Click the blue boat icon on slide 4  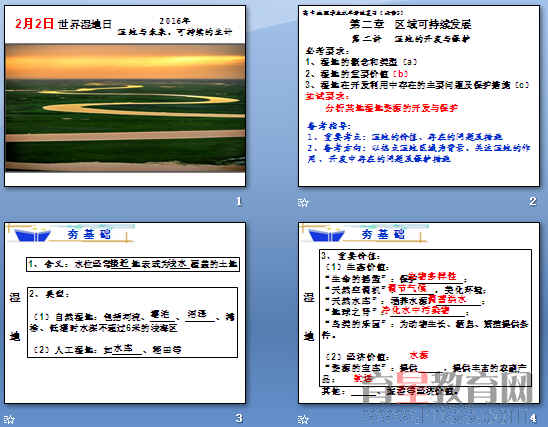pyautogui.click(x=326, y=235)
